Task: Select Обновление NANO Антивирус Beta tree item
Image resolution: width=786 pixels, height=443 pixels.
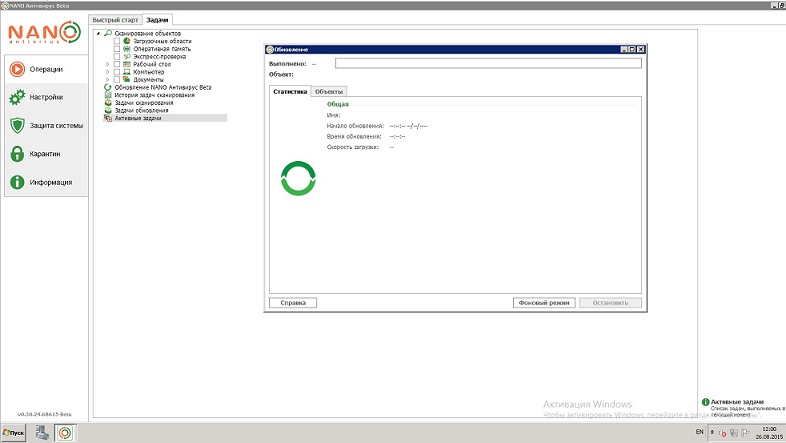Action: 163,87
